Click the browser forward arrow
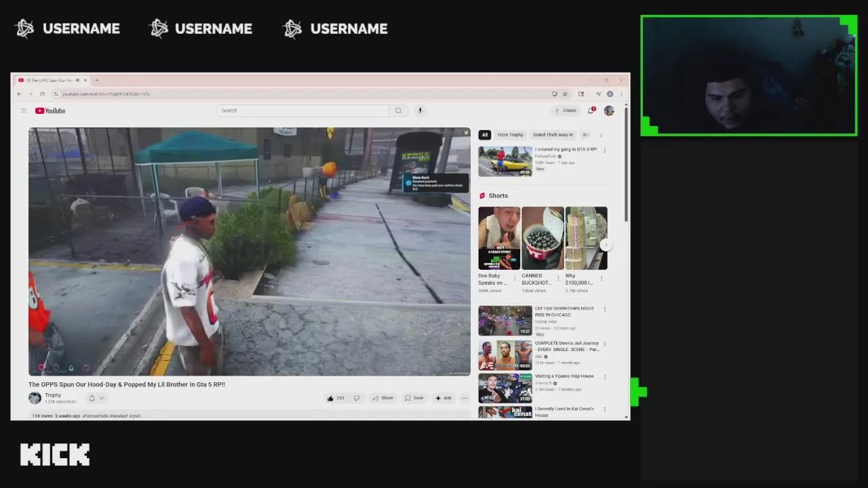This screenshot has width=868, height=488. (x=31, y=94)
